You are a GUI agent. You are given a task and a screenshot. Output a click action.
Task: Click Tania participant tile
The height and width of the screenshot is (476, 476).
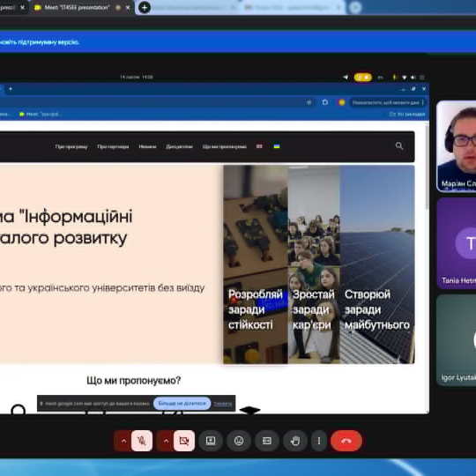pyautogui.click(x=457, y=243)
